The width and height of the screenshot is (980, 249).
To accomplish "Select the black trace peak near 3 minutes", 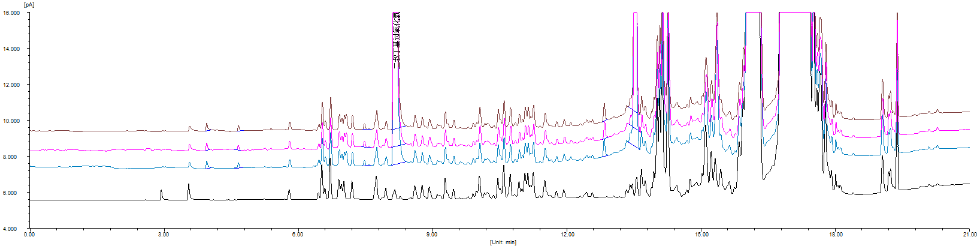I will [161, 193].
